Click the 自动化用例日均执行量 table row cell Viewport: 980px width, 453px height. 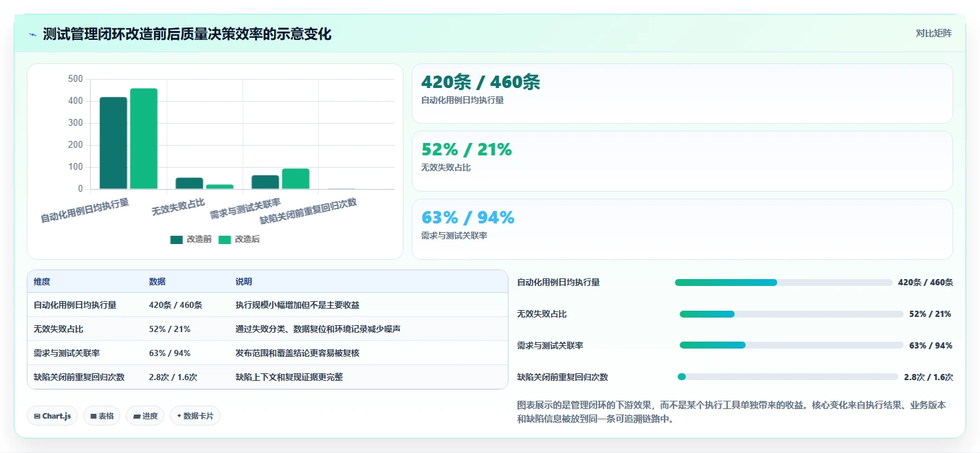pos(75,305)
